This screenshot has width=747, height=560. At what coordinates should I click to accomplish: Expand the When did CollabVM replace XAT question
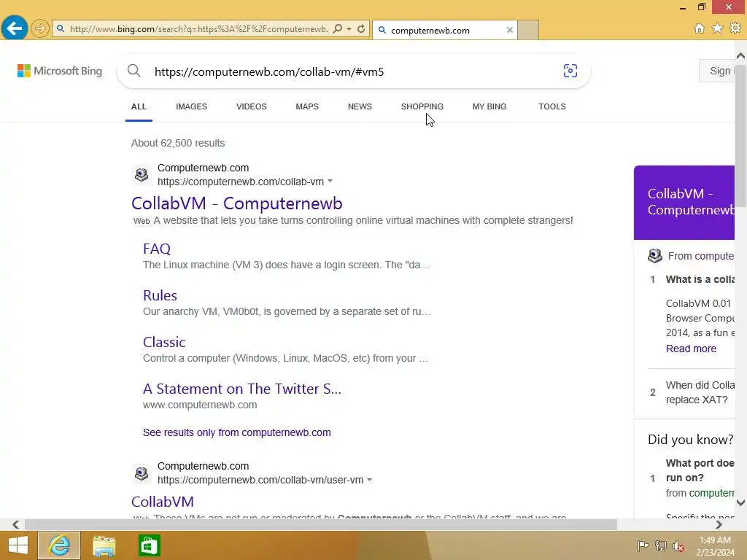pos(700,392)
